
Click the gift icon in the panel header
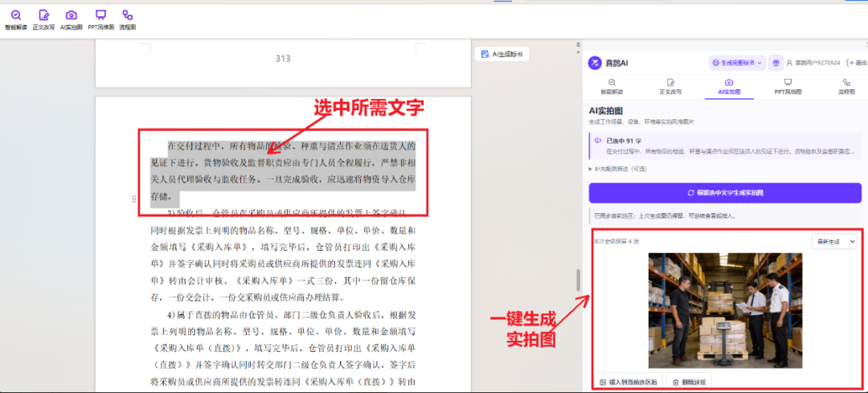[x=776, y=63]
